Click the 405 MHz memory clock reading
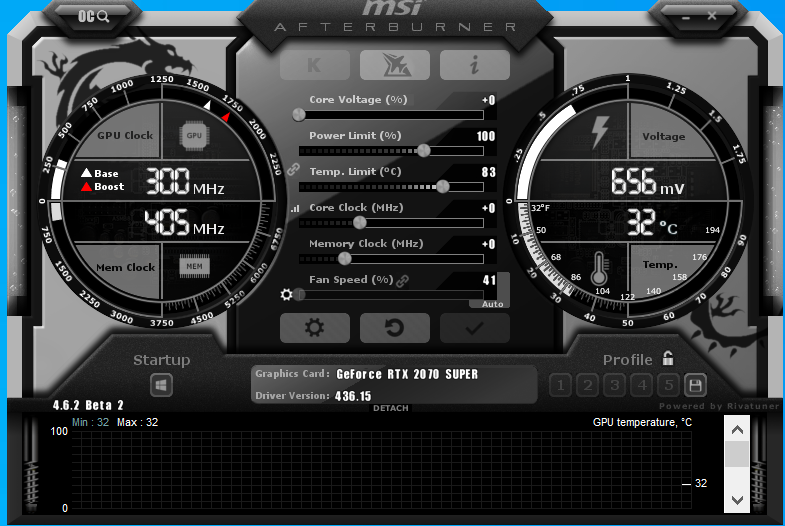The width and height of the screenshot is (785, 526). point(184,223)
